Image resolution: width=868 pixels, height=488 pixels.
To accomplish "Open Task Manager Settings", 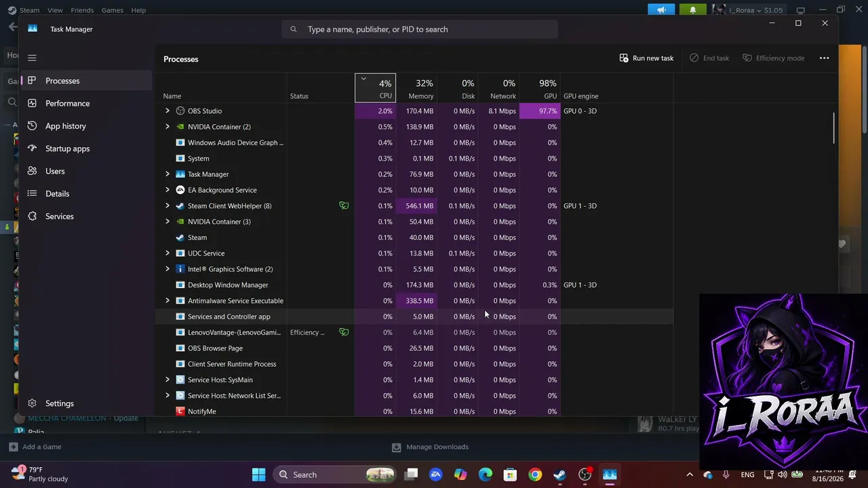I will 86,403.
